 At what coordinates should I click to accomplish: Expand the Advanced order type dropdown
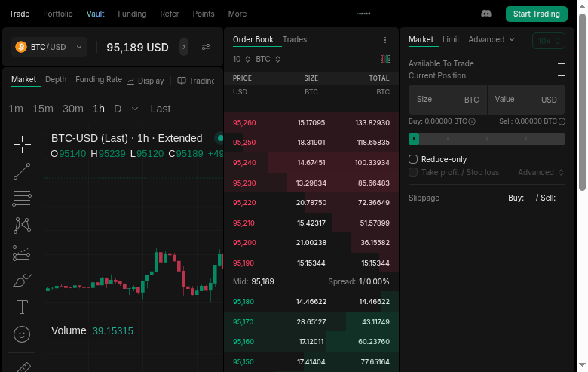tap(492, 39)
